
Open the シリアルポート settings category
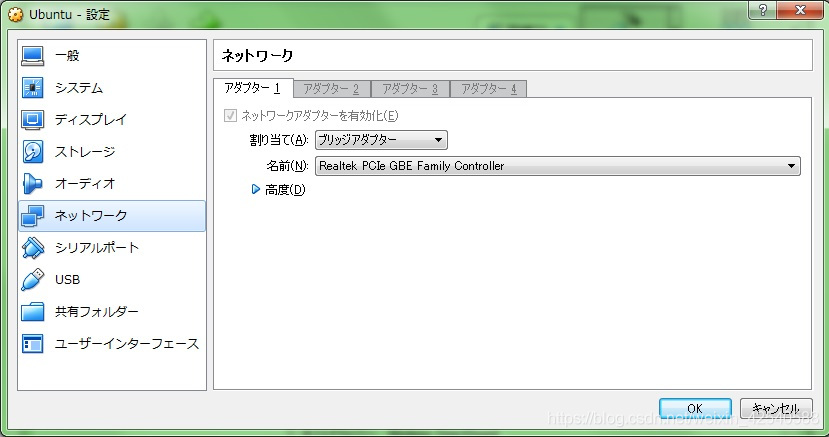click(112, 248)
